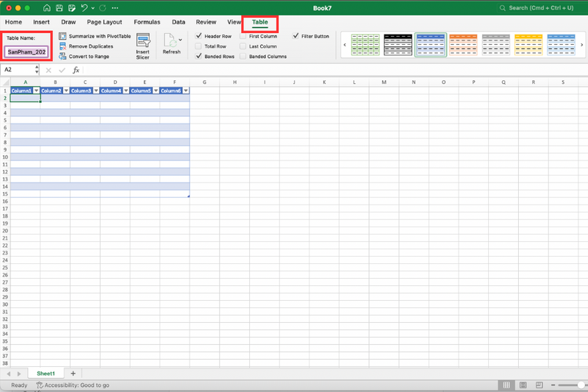The height and width of the screenshot is (392, 588).
Task: Open the Home ribbon tab
Action: [x=13, y=22]
